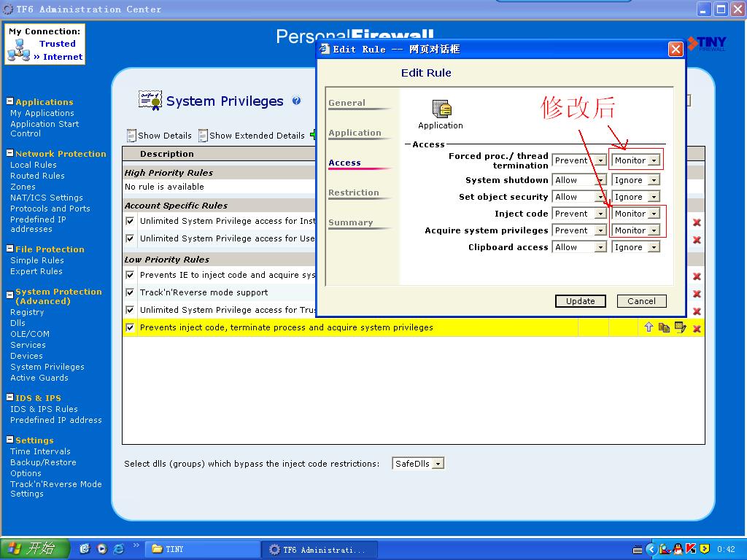Delete the Prevents inject code rule
The width and height of the screenshot is (747, 560).
697,328
